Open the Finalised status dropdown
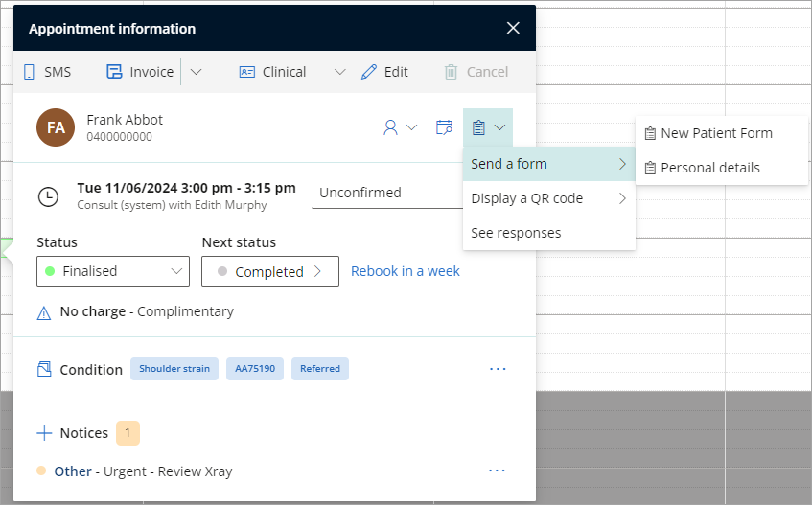812x505 pixels. tap(113, 271)
